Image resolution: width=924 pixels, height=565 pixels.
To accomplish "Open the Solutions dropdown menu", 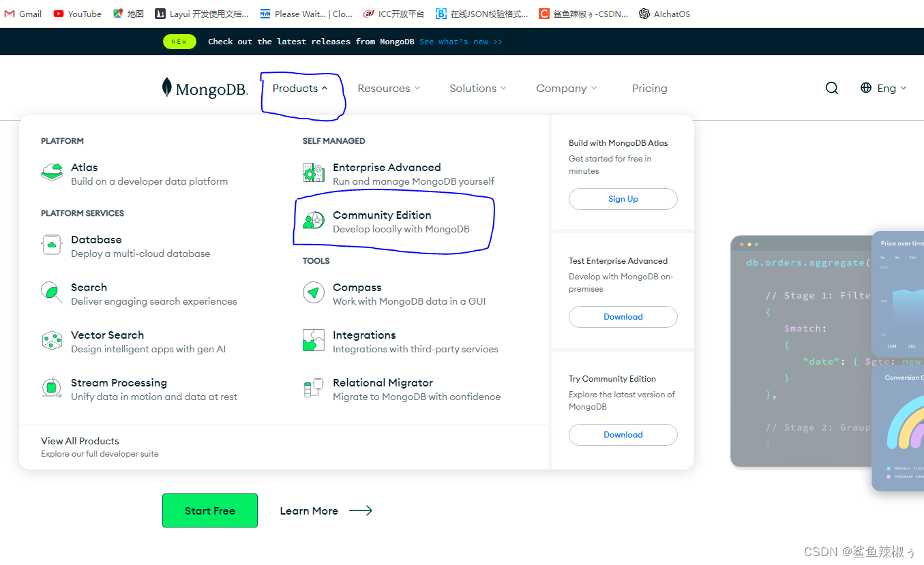I will point(477,88).
